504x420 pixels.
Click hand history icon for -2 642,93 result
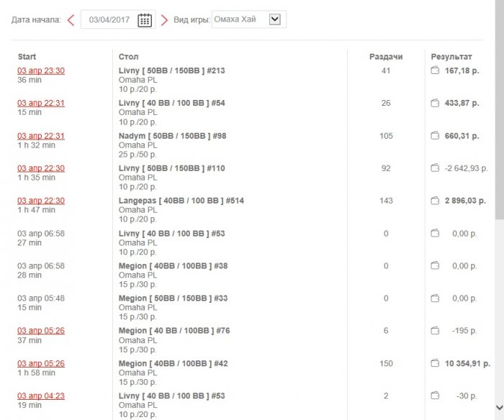(435, 168)
